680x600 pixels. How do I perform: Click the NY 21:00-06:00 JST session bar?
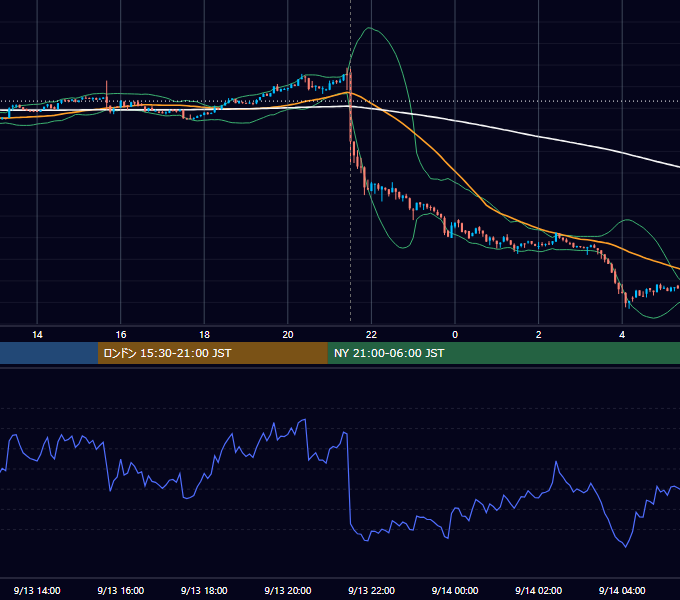coord(503,353)
